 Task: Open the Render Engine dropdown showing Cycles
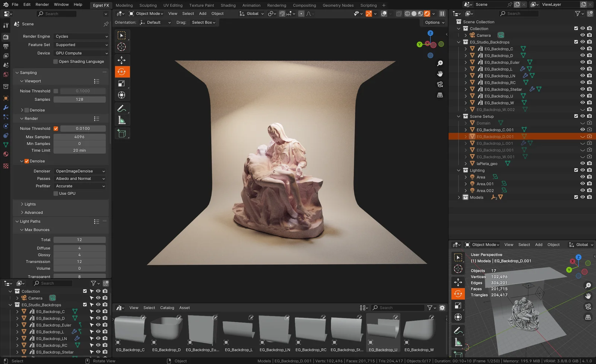point(81,36)
